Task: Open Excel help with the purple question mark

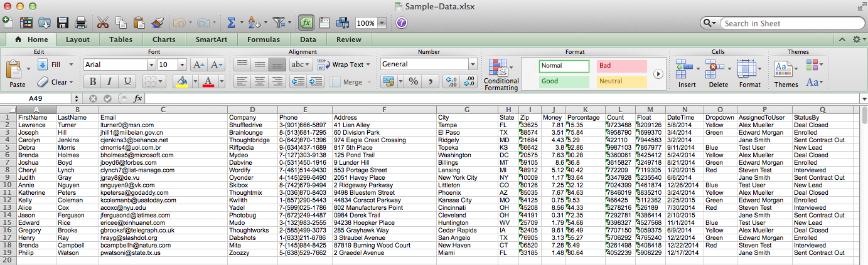Action: point(402,23)
